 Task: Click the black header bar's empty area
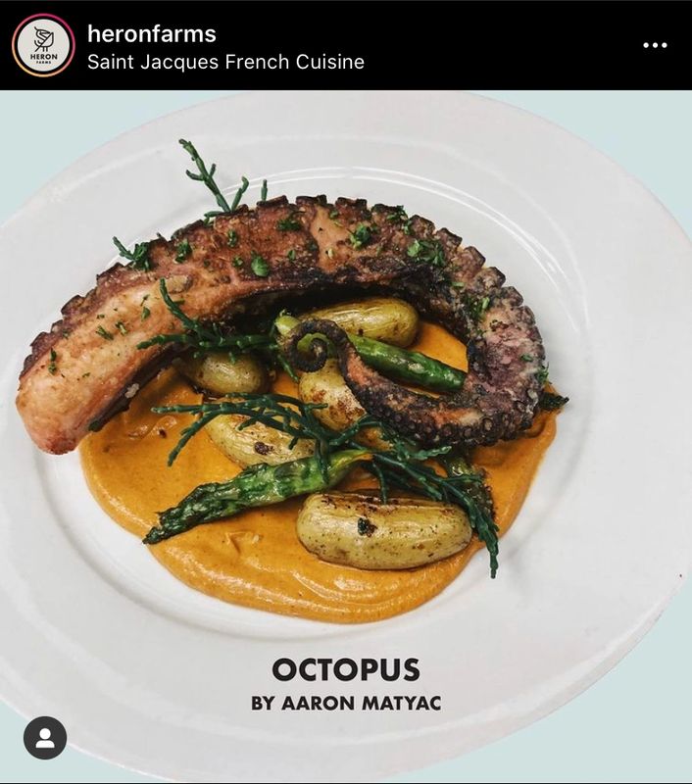click(500, 45)
